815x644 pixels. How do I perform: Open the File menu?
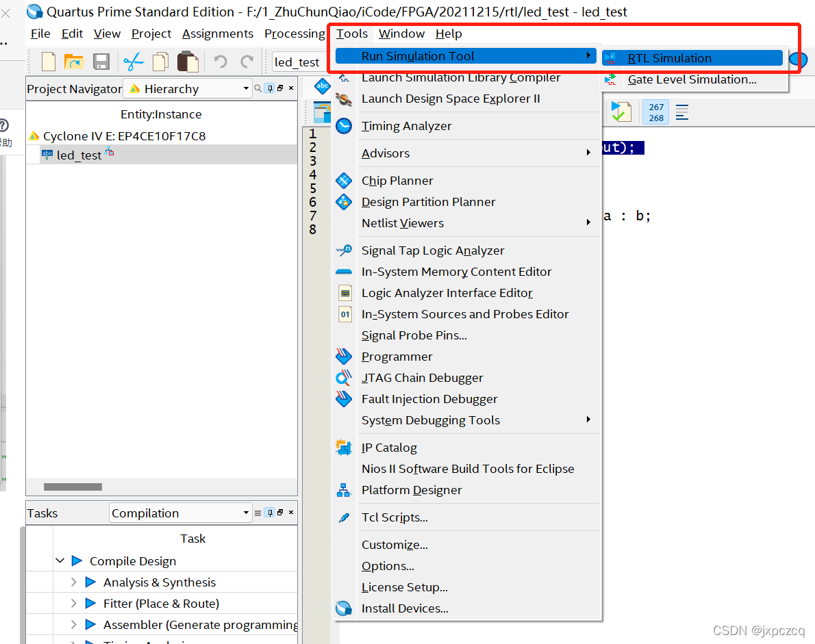click(40, 34)
